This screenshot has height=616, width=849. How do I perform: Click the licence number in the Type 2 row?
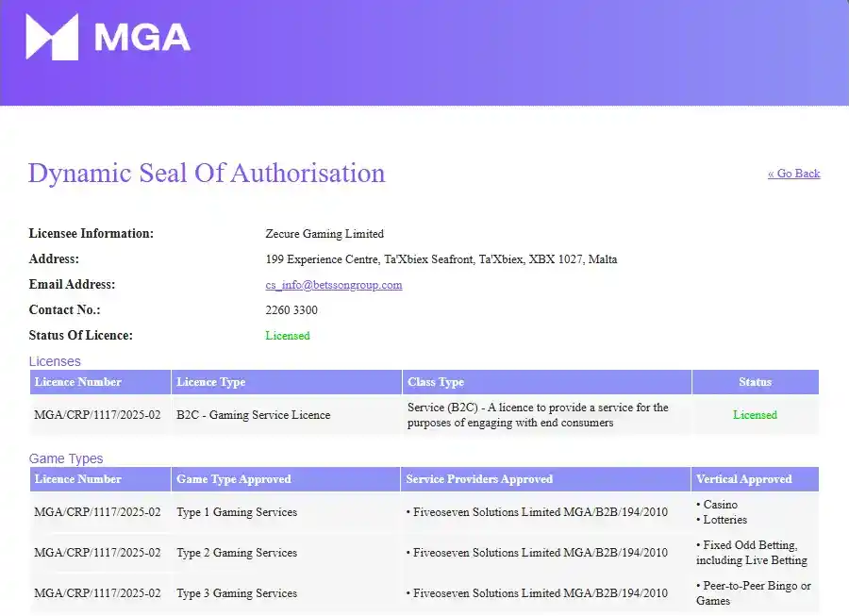point(97,553)
